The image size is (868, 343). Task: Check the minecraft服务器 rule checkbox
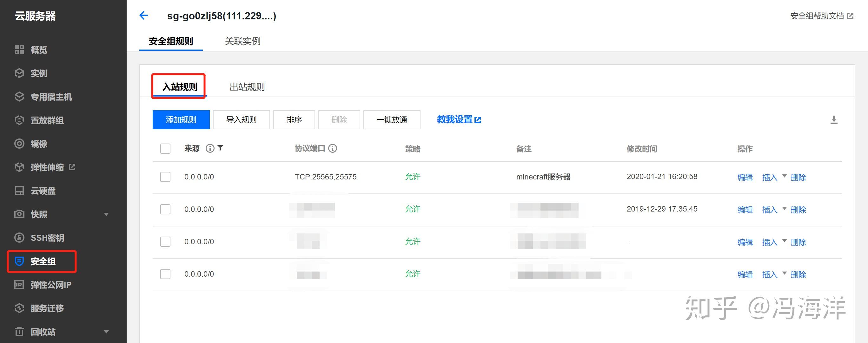165,177
